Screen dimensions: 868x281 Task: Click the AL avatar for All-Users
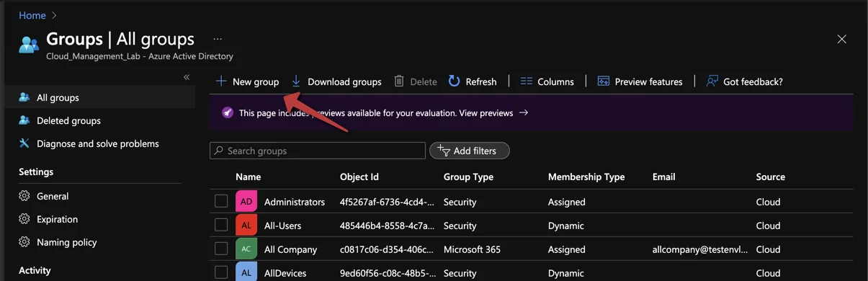tap(246, 226)
